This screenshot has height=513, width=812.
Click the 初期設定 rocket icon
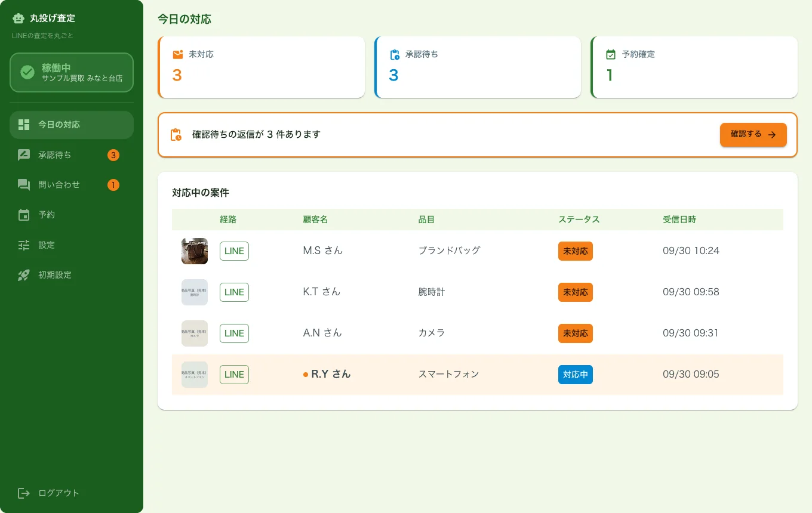24,275
